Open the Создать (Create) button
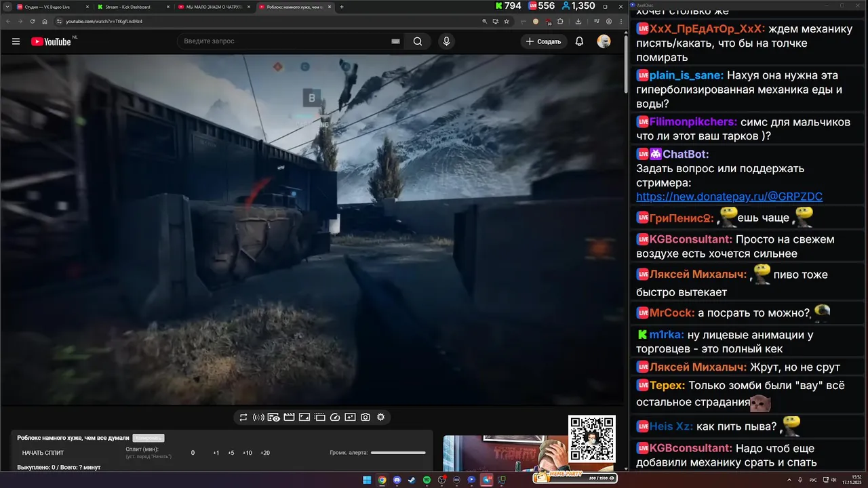 543,41
